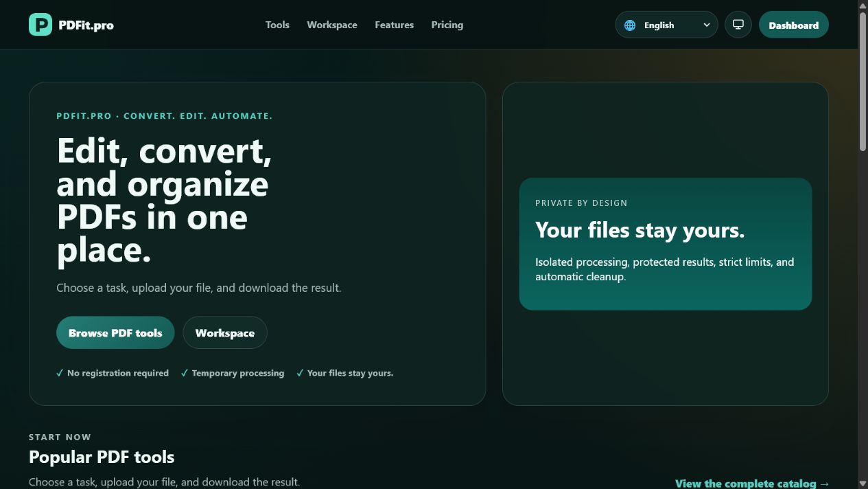The height and width of the screenshot is (489, 868).
Task: Click the globe icon in language selector
Action: tap(630, 25)
